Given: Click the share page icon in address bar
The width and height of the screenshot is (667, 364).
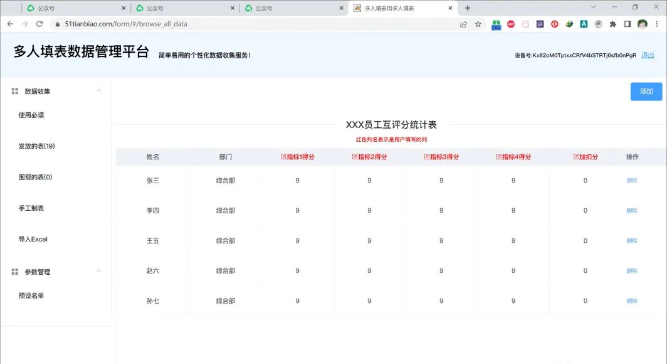Looking at the screenshot, I should [x=463, y=24].
